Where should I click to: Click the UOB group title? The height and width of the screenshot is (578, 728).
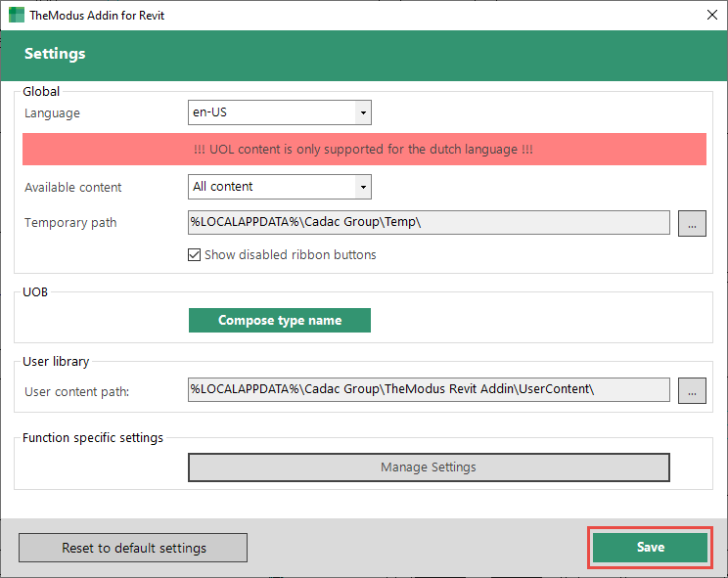click(35, 292)
